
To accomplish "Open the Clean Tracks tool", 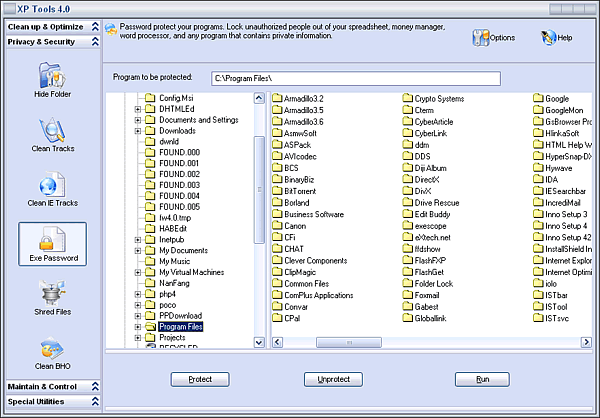I will [52, 135].
